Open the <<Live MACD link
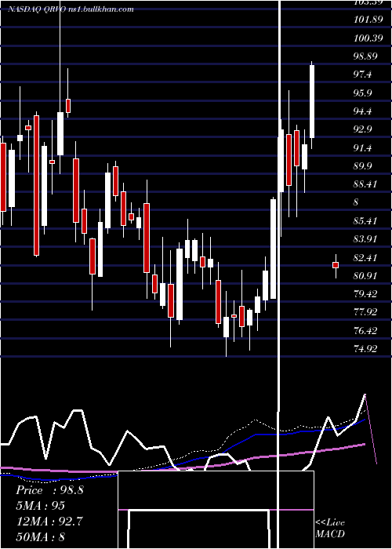Screen dimensions: 392x549 [330, 528]
